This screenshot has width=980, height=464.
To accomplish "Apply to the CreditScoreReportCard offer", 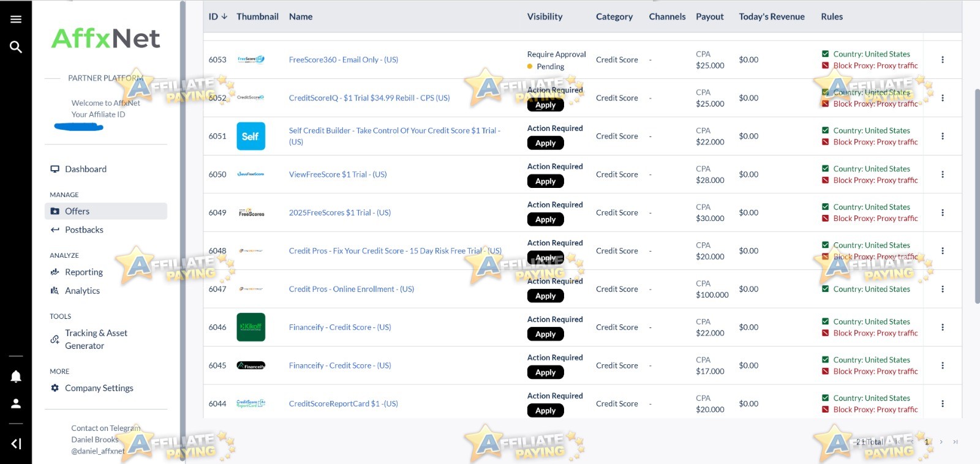I will tap(545, 411).
